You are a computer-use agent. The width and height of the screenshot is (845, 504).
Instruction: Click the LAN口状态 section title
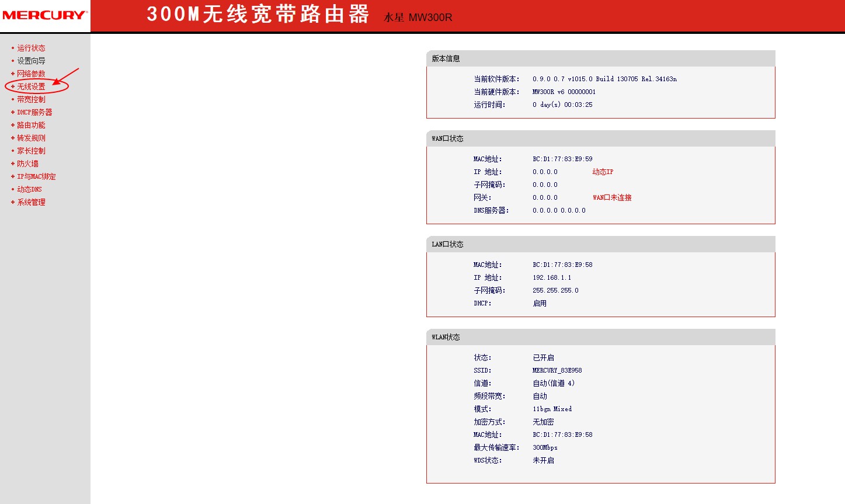(x=448, y=244)
